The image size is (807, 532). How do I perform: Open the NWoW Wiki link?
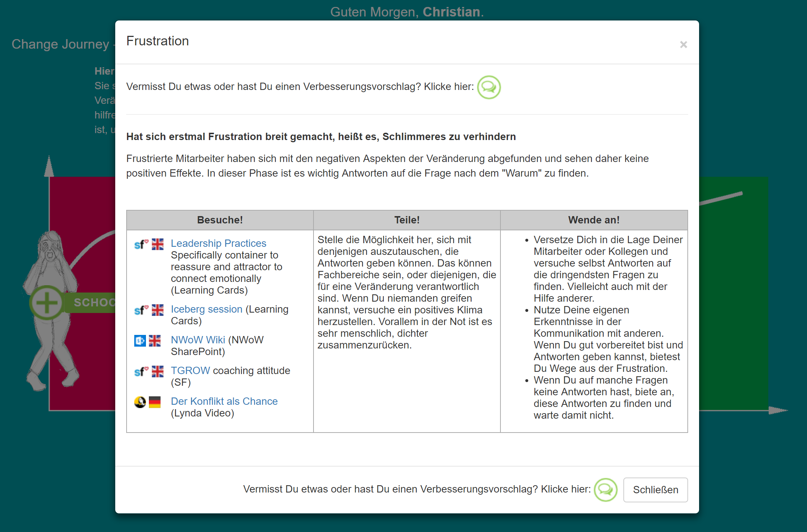pyautogui.click(x=198, y=340)
